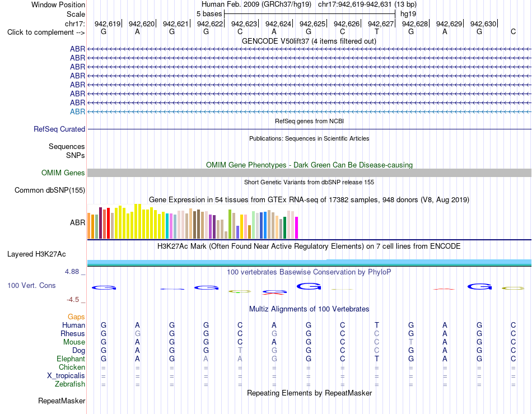Open the RepeatMasker track label
Image resolution: width=532 pixels, height=414 pixels.
pos(62,401)
